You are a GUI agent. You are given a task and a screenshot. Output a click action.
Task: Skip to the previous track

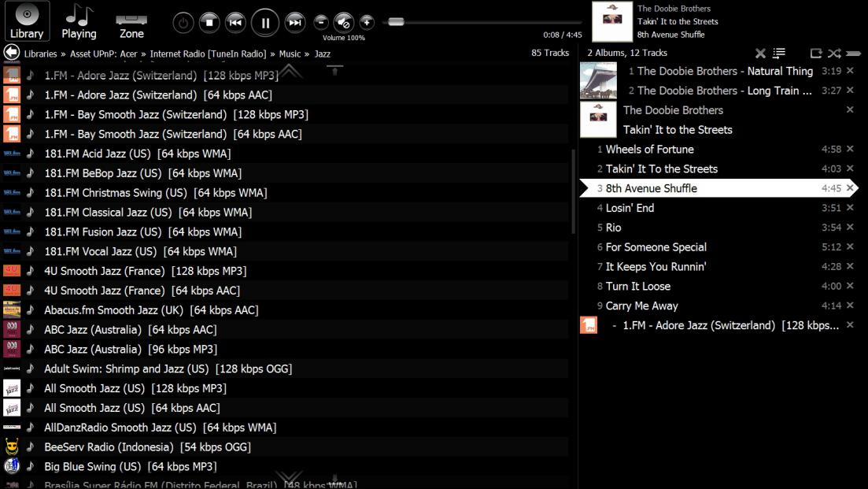tap(235, 23)
